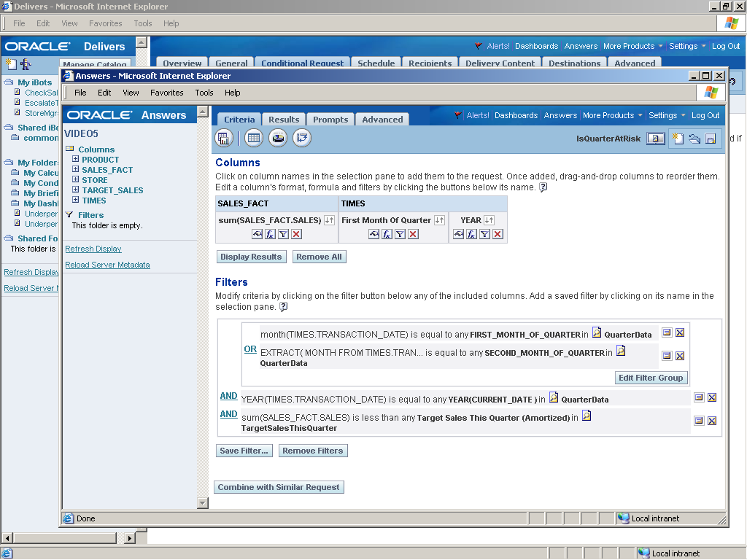Screen dimensions: 747x560
Task: Open help icon beside Columns description
Action: pyautogui.click(x=543, y=187)
